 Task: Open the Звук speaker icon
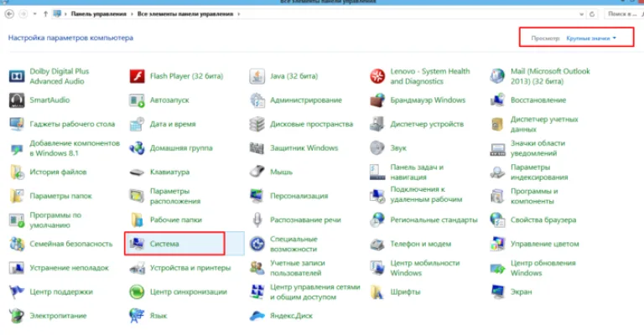click(x=377, y=148)
